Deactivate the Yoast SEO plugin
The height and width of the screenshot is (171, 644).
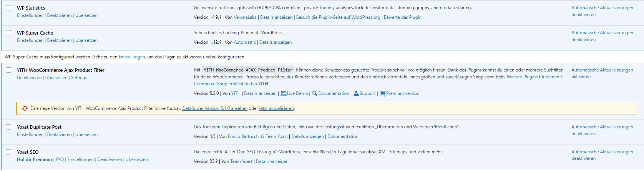tap(110, 159)
